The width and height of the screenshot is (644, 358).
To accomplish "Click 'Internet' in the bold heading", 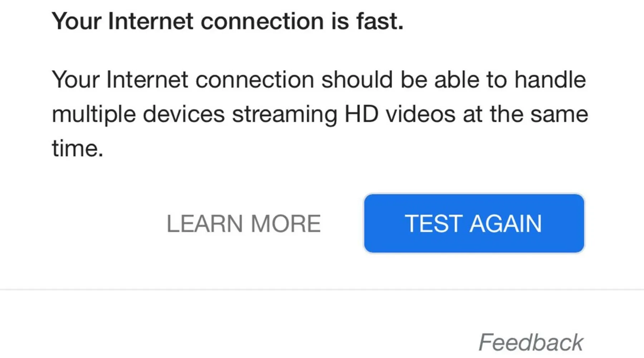I will tap(151, 21).
